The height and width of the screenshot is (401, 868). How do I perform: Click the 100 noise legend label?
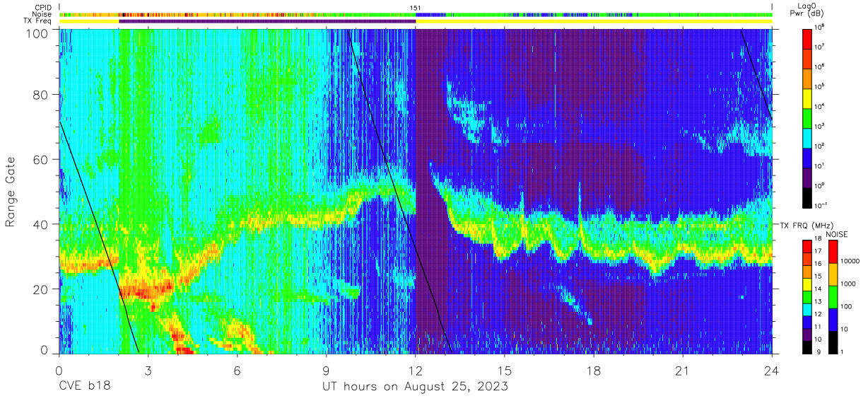point(848,307)
